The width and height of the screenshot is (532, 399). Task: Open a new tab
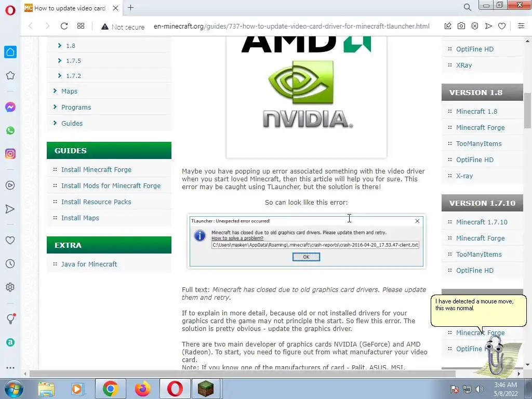[x=130, y=7]
